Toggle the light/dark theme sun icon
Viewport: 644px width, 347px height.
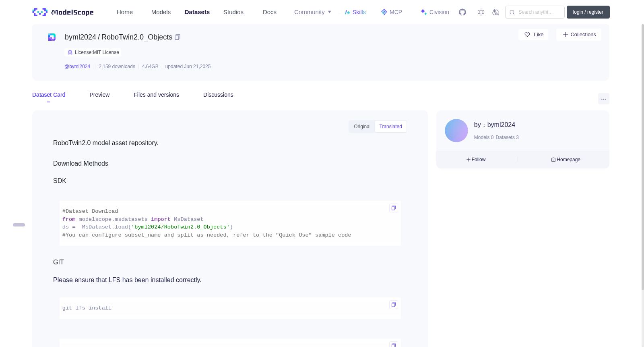pos(481,12)
